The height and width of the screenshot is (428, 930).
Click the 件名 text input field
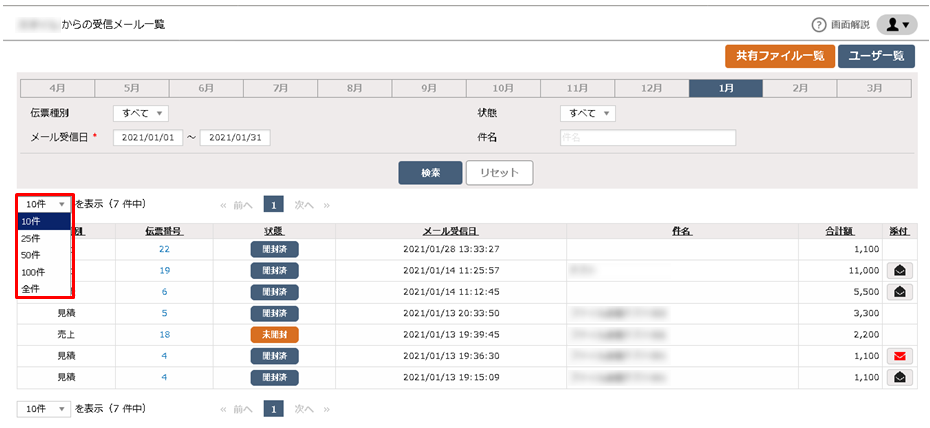[x=647, y=138]
